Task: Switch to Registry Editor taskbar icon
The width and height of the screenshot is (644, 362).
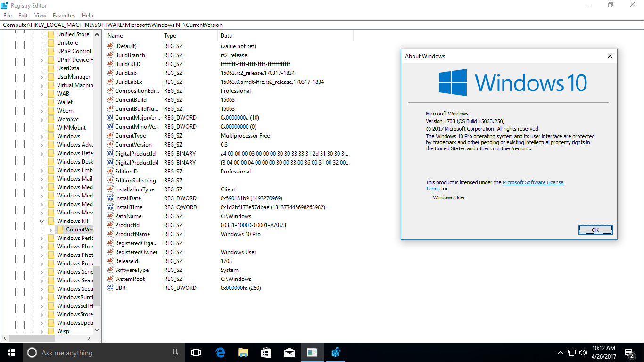Action: 336,353
